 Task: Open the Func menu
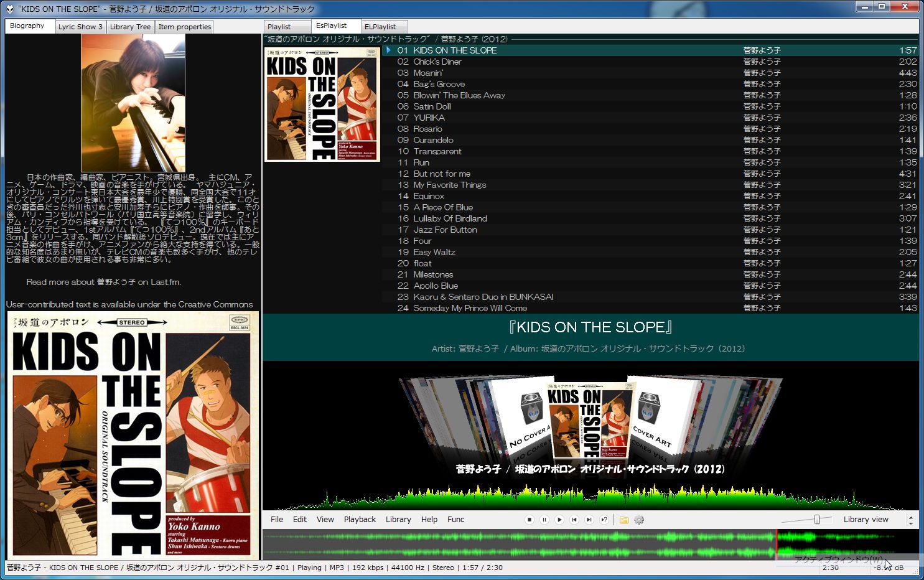click(456, 520)
